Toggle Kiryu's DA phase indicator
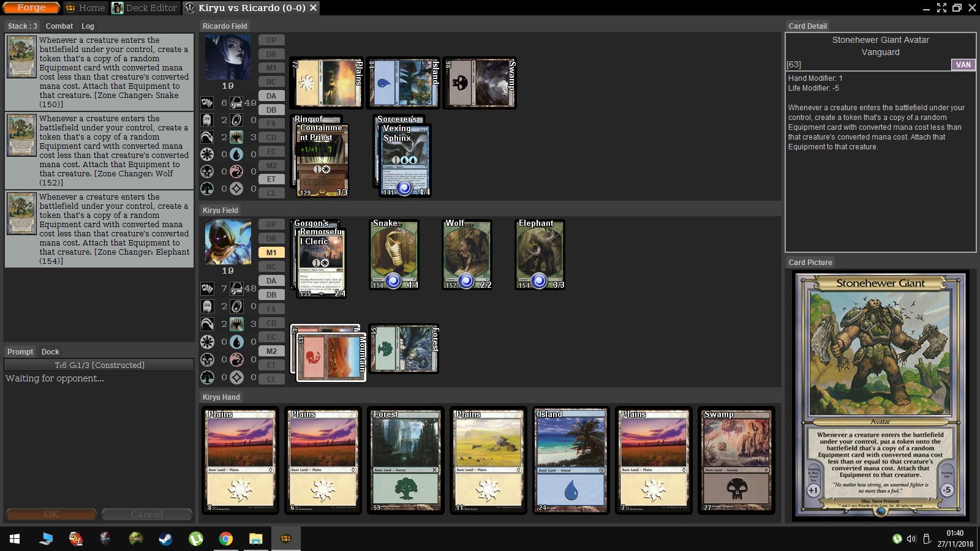Image resolution: width=980 pixels, height=551 pixels. point(271,280)
